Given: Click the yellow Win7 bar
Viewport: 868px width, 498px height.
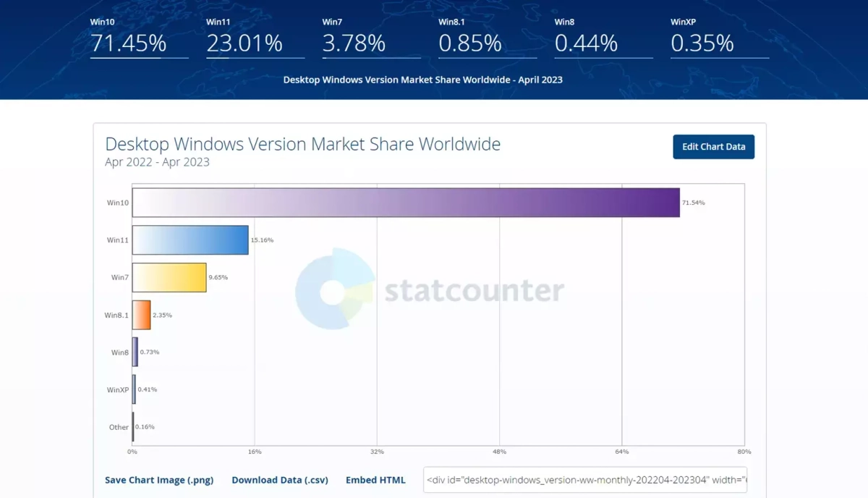Looking at the screenshot, I should [x=169, y=277].
